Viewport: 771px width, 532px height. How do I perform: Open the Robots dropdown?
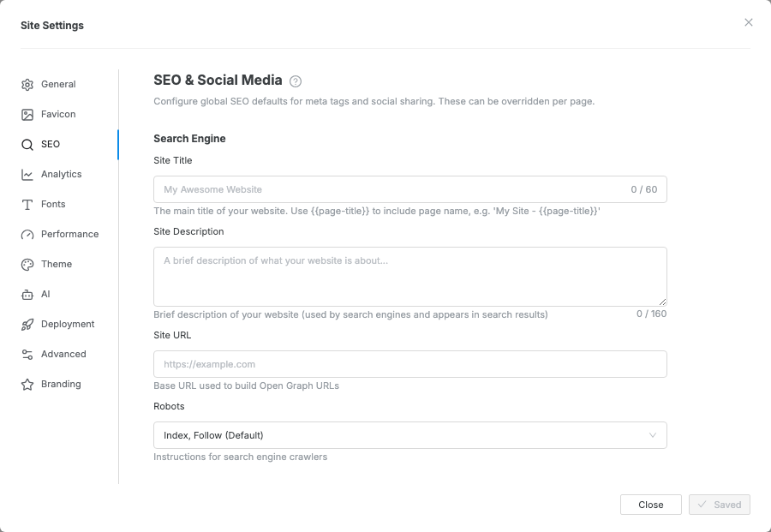pos(410,435)
